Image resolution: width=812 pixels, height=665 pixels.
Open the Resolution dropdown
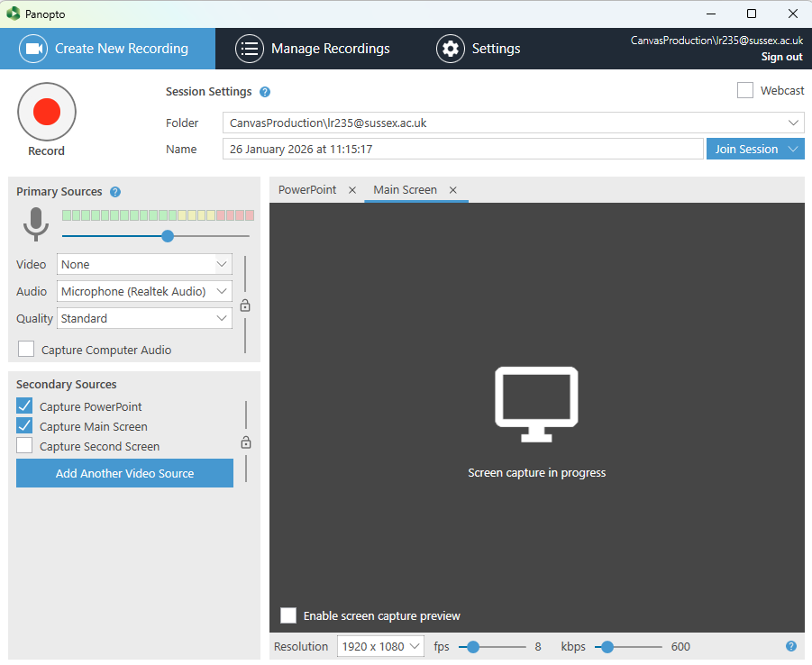pyautogui.click(x=380, y=646)
